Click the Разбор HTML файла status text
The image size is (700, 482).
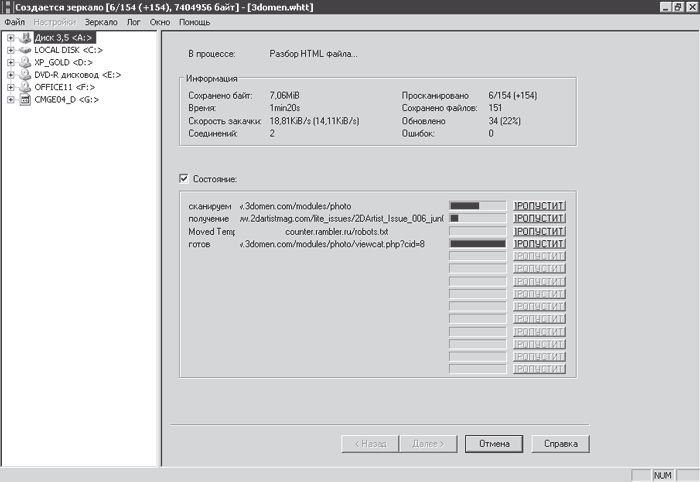click(x=313, y=54)
